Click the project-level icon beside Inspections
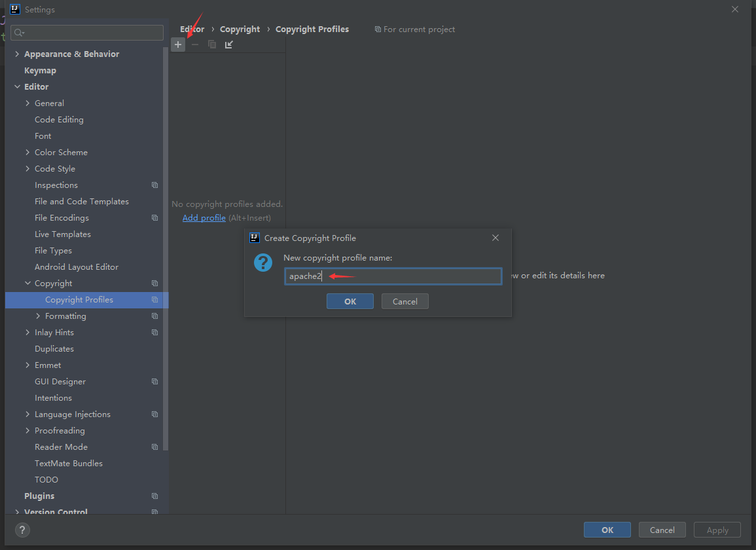 pyautogui.click(x=154, y=185)
